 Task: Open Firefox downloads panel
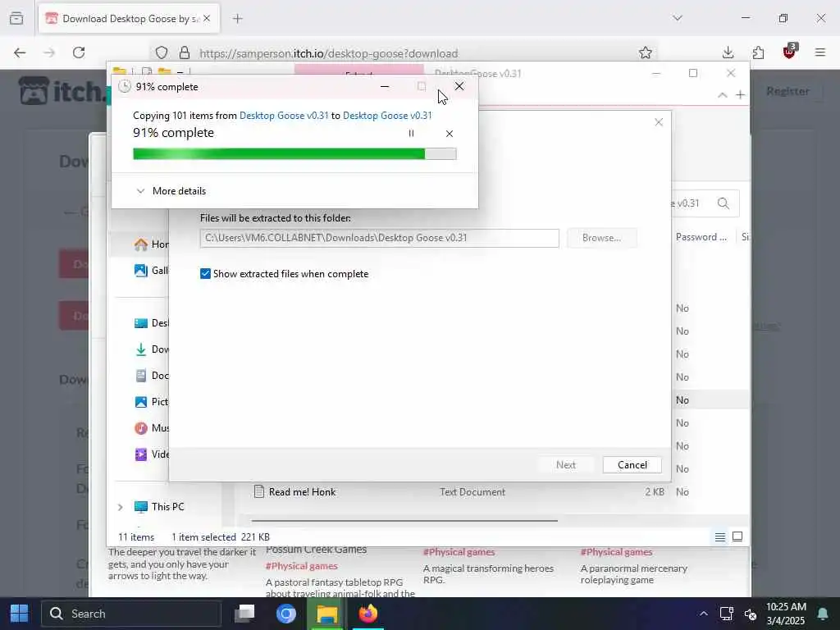728,52
